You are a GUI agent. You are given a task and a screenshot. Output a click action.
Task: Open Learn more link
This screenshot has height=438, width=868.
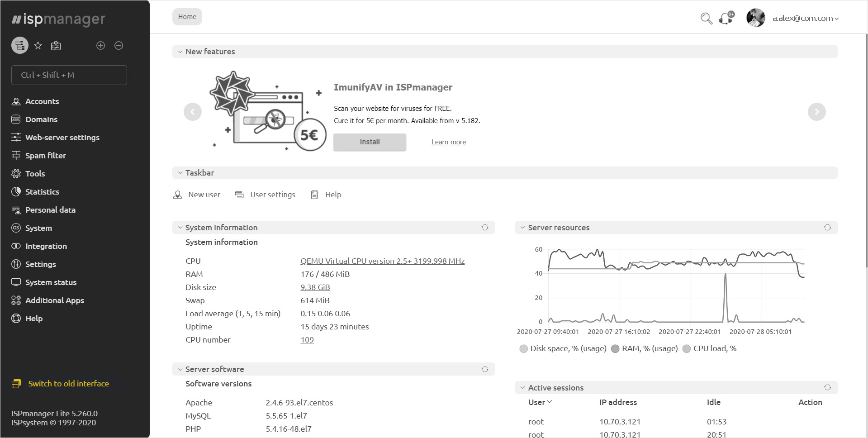[449, 142]
